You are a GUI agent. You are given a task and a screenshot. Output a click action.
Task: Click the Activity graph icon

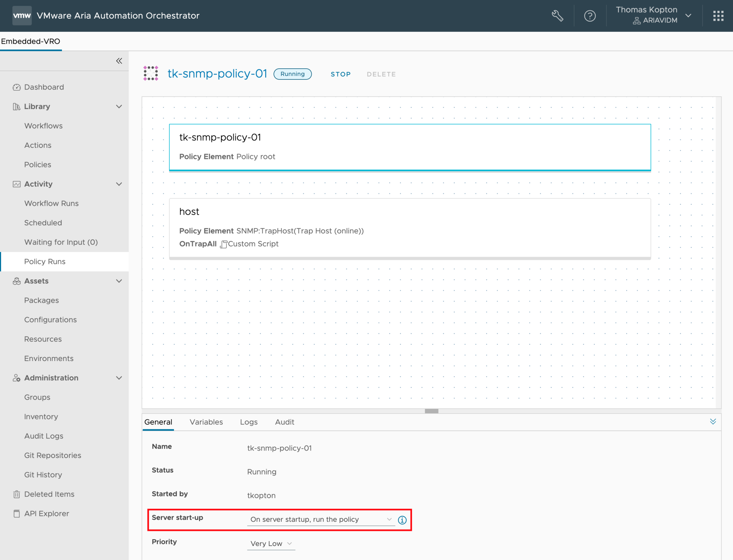tap(16, 184)
